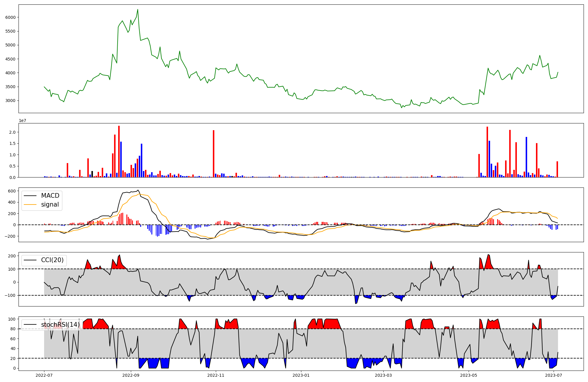Click the CCI(20) legend label
Screen dimensions: 588x382
(x=52, y=260)
